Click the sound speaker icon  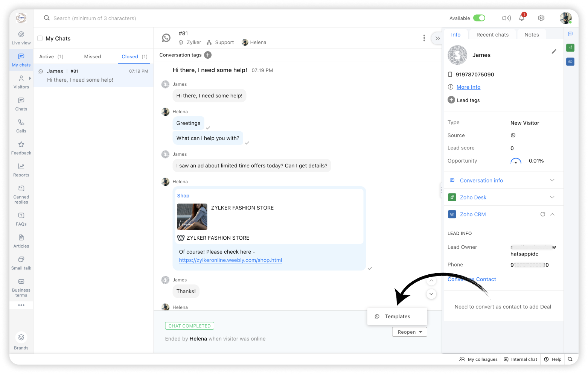point(506,18)
